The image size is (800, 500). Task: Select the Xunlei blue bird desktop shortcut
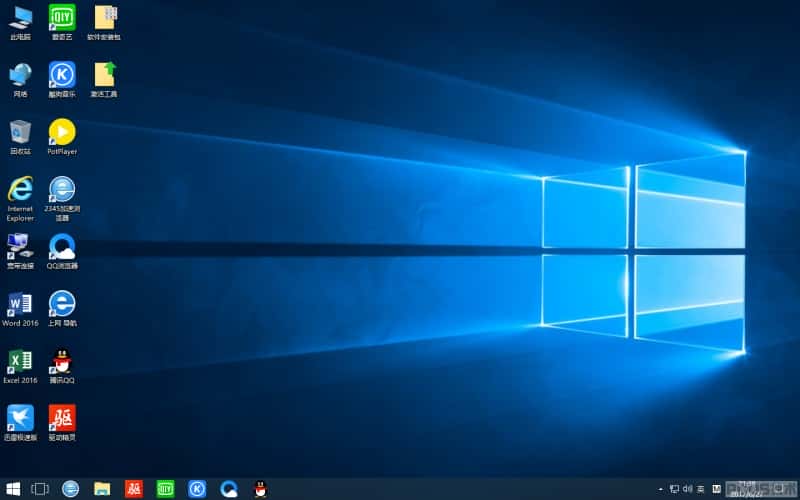click(20, 423)
